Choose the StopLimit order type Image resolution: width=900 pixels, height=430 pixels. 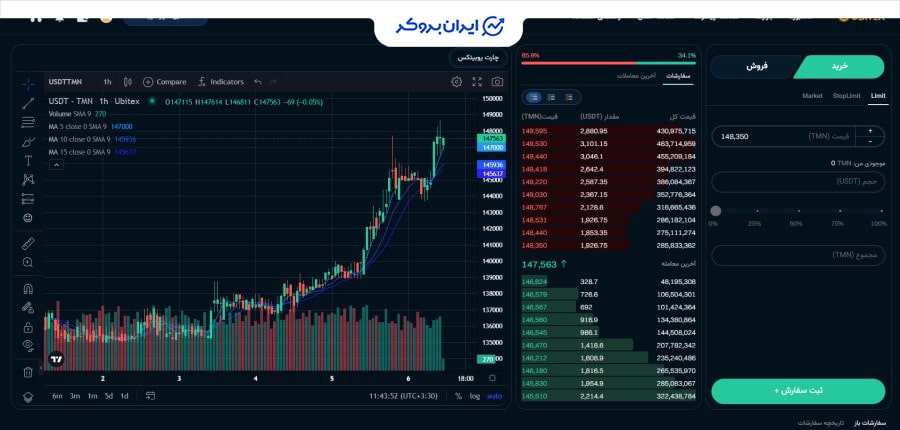[847, 96]
